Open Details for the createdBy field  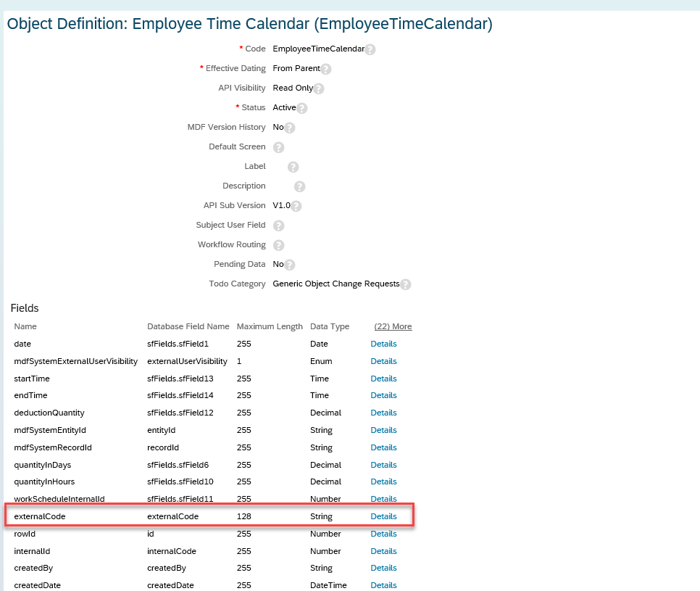click(383, 568)
